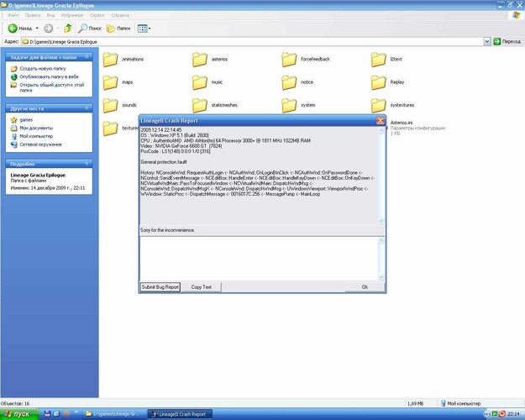The height and width of the screenshot is (420, 525).
Task: Go up one folder level
Action: (x=68, y=29)
